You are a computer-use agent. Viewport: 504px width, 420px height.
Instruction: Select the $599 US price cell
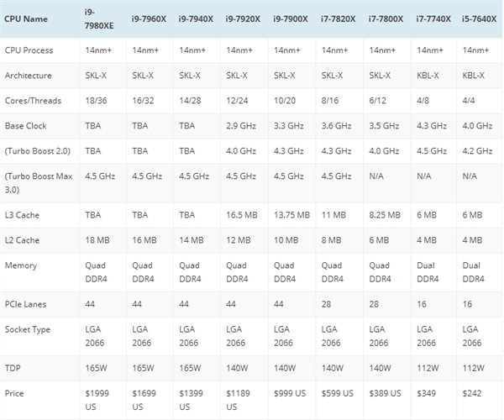tap(339, 392)
